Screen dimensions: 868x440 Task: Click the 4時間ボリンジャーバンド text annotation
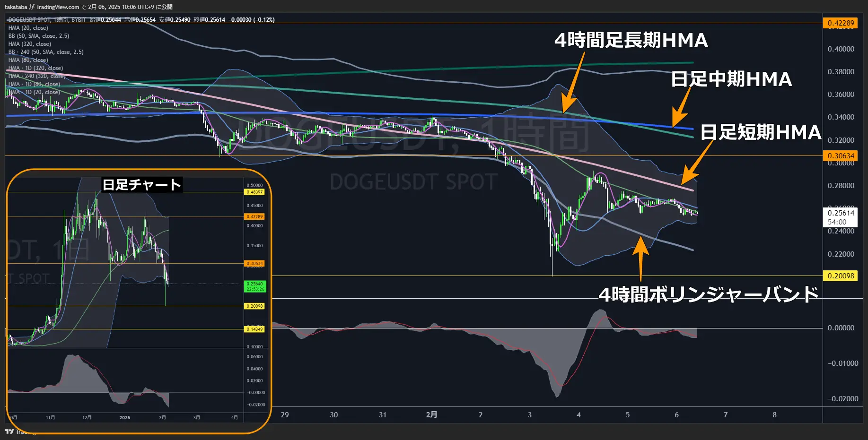(x=708, y=294)
